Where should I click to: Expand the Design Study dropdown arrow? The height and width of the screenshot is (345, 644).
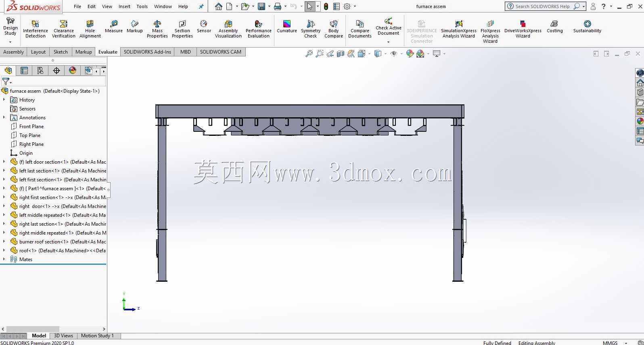[10, 42]
